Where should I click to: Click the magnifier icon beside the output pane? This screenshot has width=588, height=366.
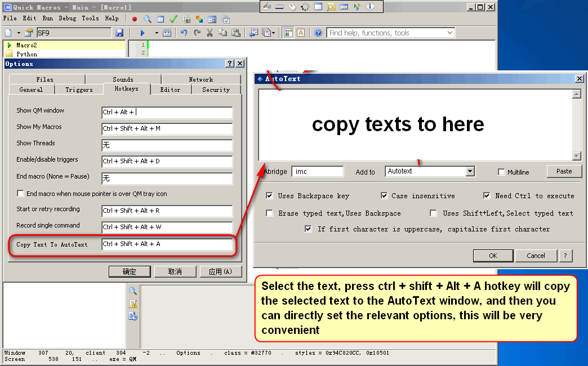(x=133, y=291)
